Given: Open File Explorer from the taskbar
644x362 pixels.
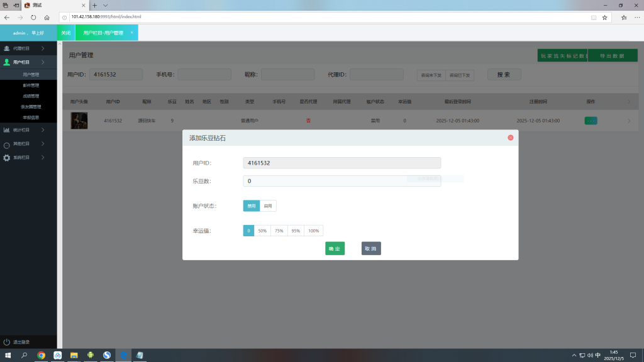Looking at the screenshot, I should (74, 355).
